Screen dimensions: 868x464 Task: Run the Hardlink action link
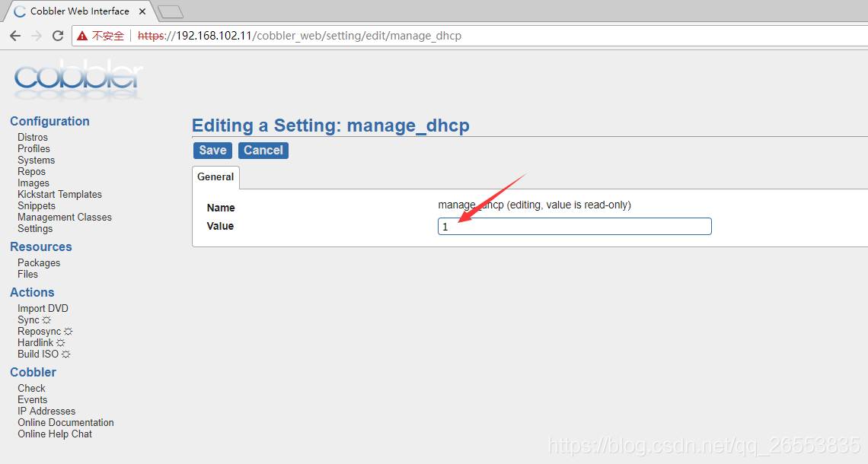36,343
